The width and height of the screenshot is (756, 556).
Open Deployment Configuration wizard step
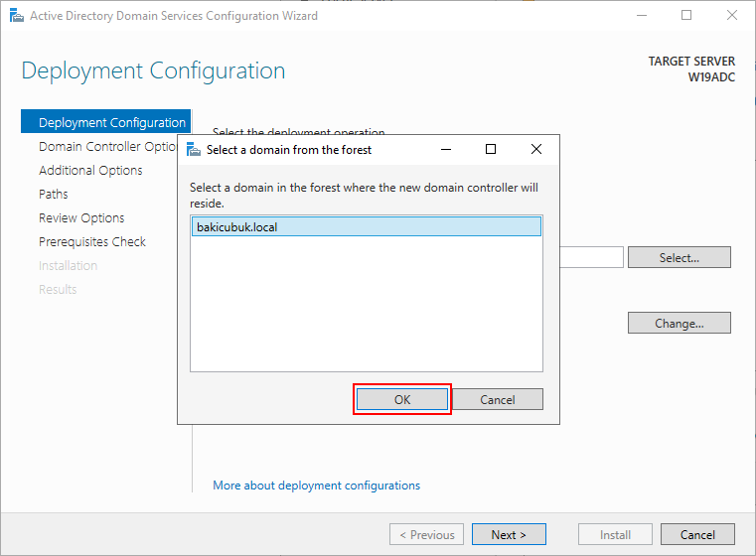click(106, 122)
